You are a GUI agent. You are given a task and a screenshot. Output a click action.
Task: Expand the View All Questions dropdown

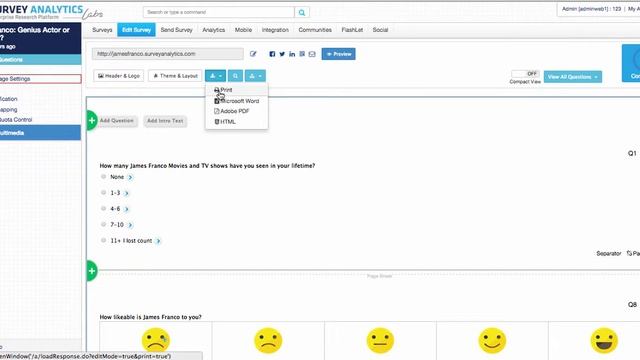(573, 77)
